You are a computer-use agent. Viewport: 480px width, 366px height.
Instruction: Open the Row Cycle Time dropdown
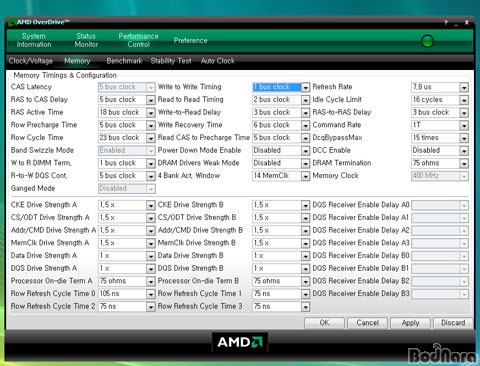point(151,138)
